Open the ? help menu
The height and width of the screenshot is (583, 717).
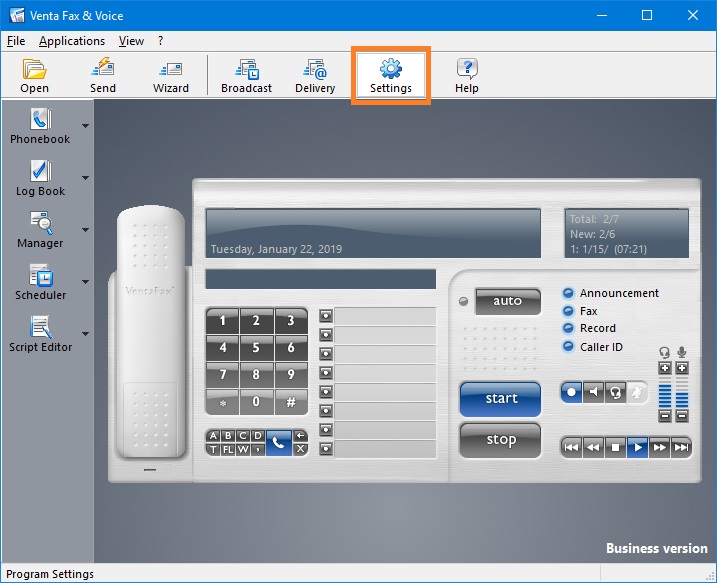click(x=161, y=41)
